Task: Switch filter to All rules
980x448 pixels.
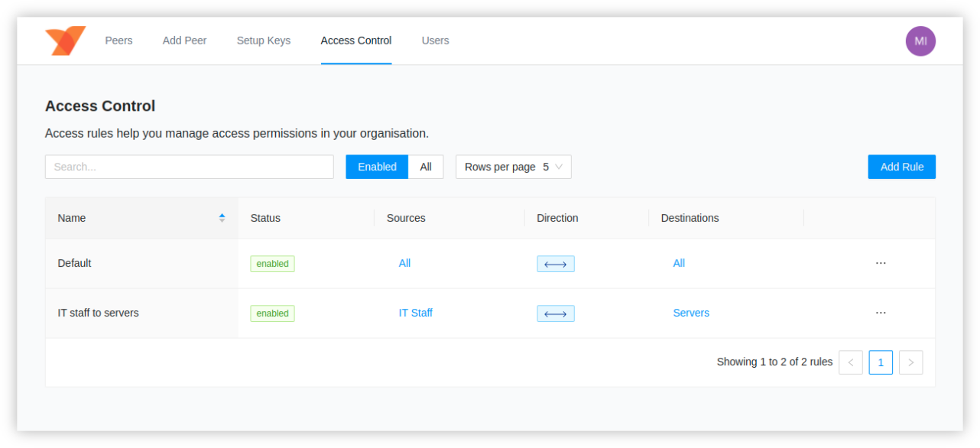Action: (x=426, y=167)
